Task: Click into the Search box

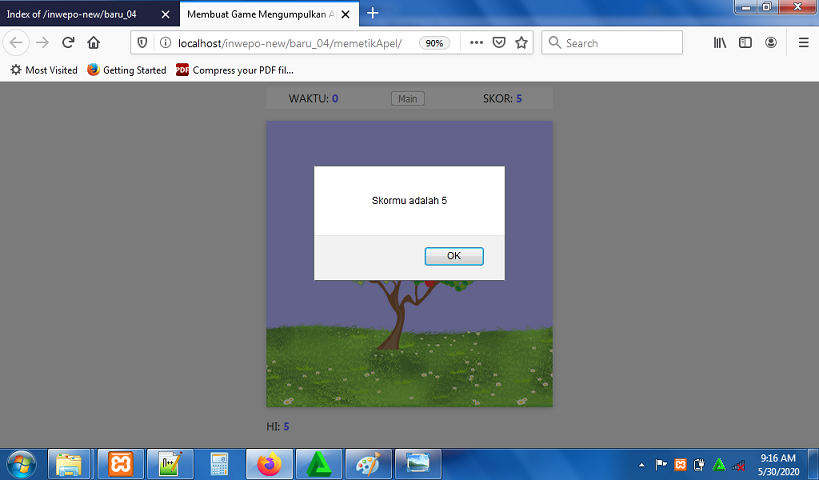Action: [612, 43]
